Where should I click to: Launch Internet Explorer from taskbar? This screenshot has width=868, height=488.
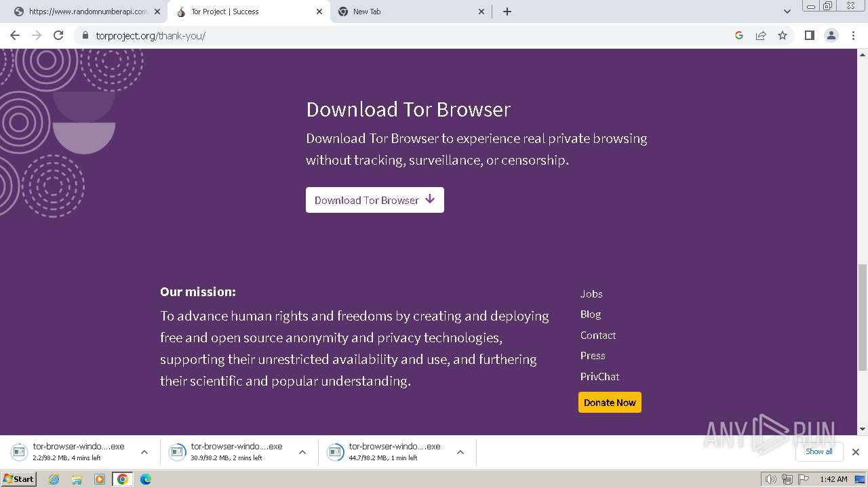click(54, 479)
